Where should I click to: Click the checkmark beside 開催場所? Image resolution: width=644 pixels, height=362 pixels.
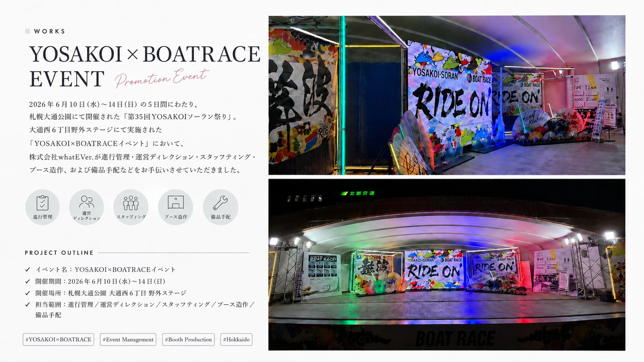28,293
